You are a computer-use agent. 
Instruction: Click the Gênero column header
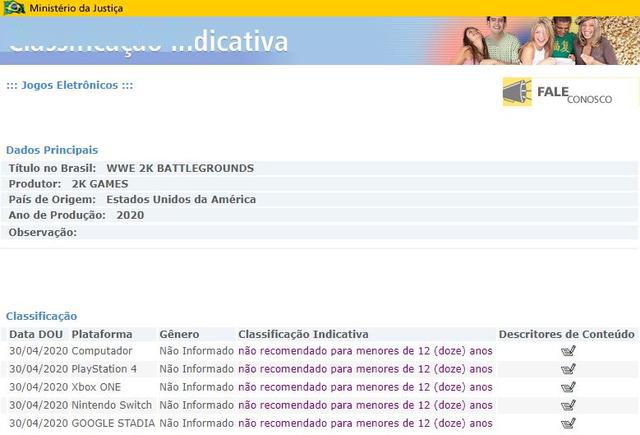point(179,334)
